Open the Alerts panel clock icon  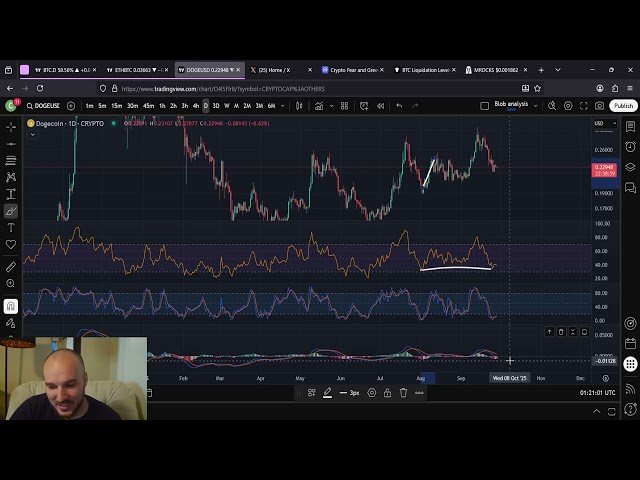click(x=630, y=149)
